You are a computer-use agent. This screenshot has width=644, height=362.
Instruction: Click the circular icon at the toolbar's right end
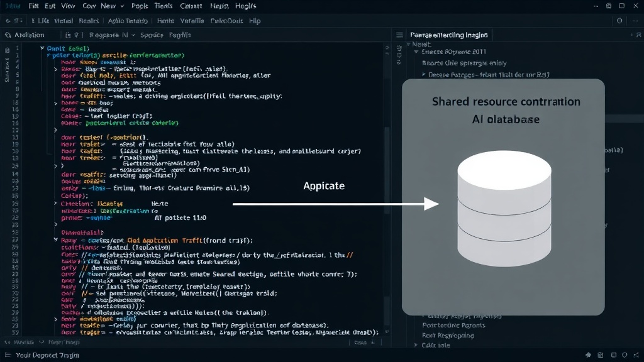pos(619,21)
